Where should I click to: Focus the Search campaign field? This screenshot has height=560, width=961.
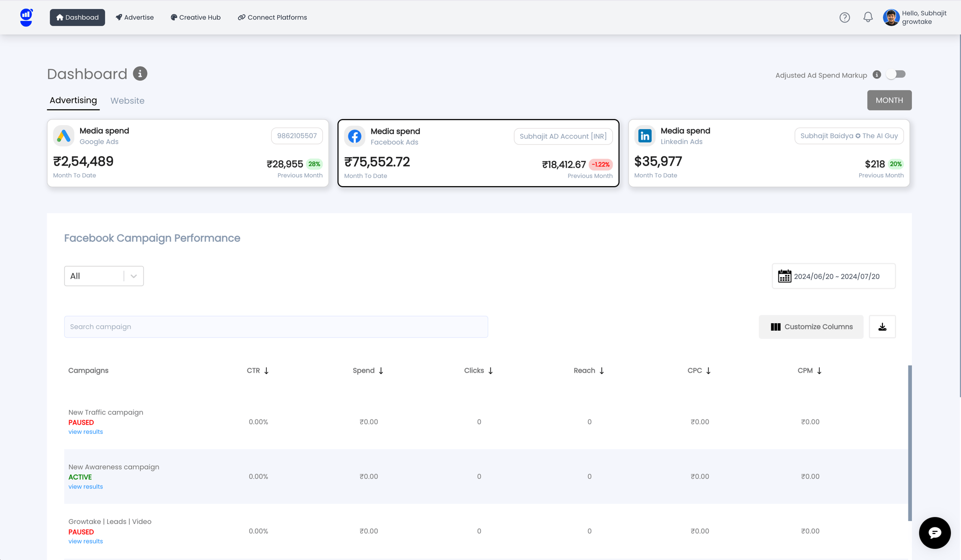tap(276, 327)
